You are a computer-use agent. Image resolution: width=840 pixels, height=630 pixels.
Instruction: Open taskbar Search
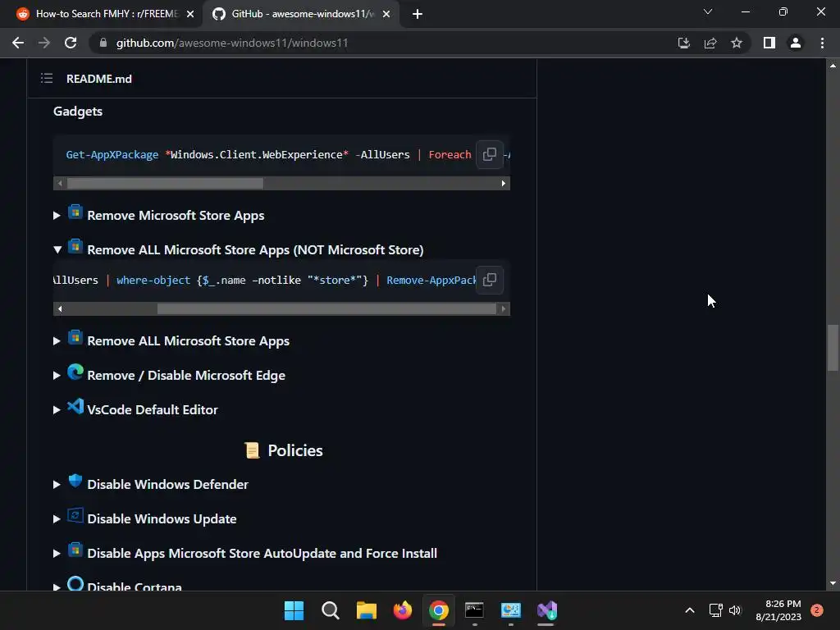(x=330, y=610)
